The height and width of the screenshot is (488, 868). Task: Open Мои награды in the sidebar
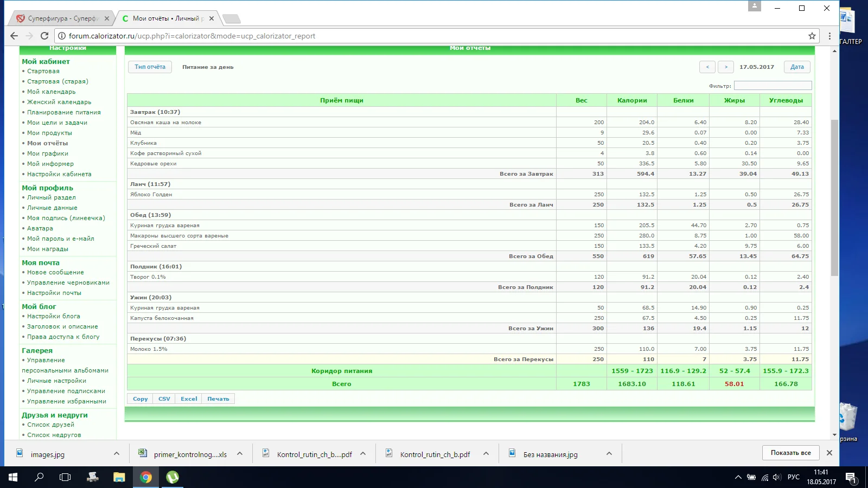point(48,249)
